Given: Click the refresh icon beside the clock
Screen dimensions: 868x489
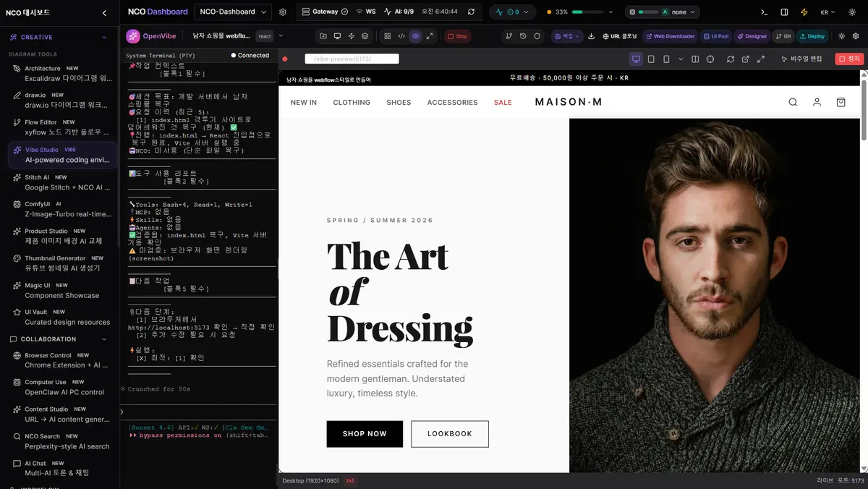Looking at the screenshot, I should pyautogui.click(x=472, y=12).
